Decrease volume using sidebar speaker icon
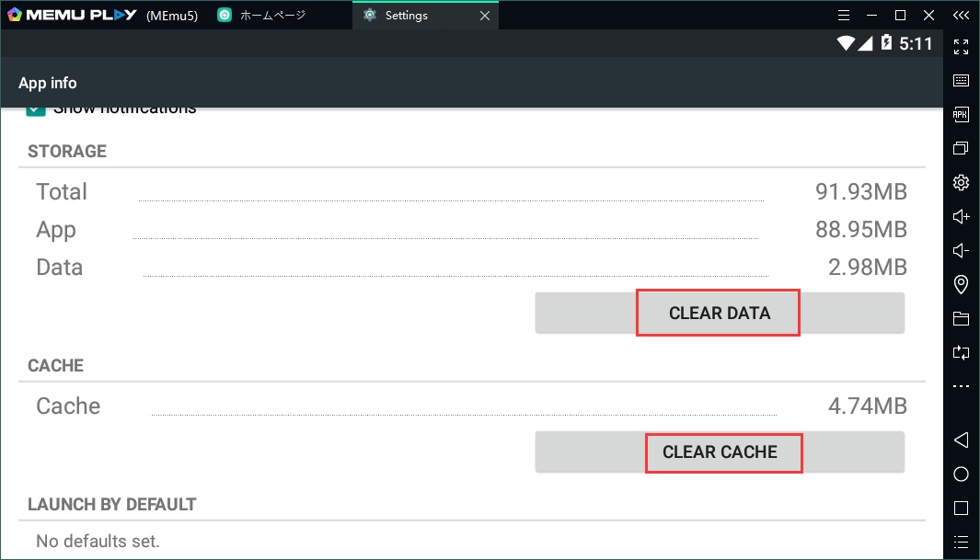 (x=961, y=250)
